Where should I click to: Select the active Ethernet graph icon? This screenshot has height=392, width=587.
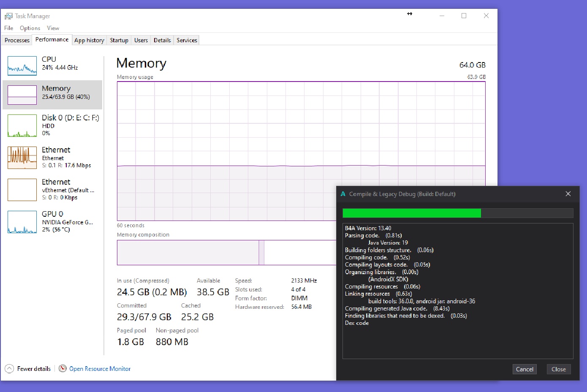tap(22, 158)
